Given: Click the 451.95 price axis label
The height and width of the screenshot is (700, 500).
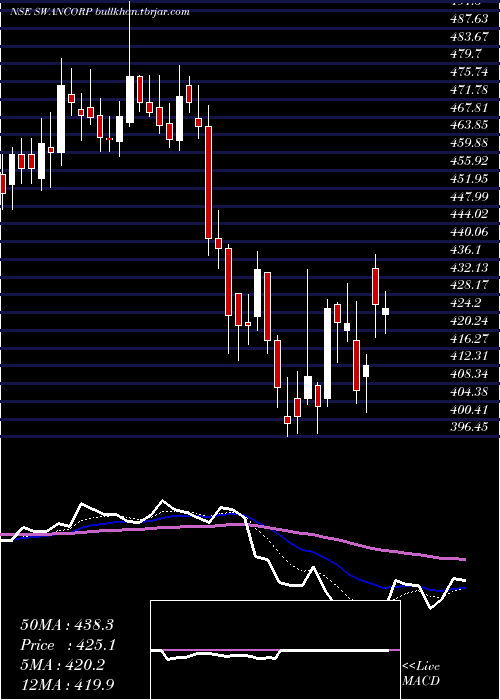Looking at the screenshot, I should 469,178.
